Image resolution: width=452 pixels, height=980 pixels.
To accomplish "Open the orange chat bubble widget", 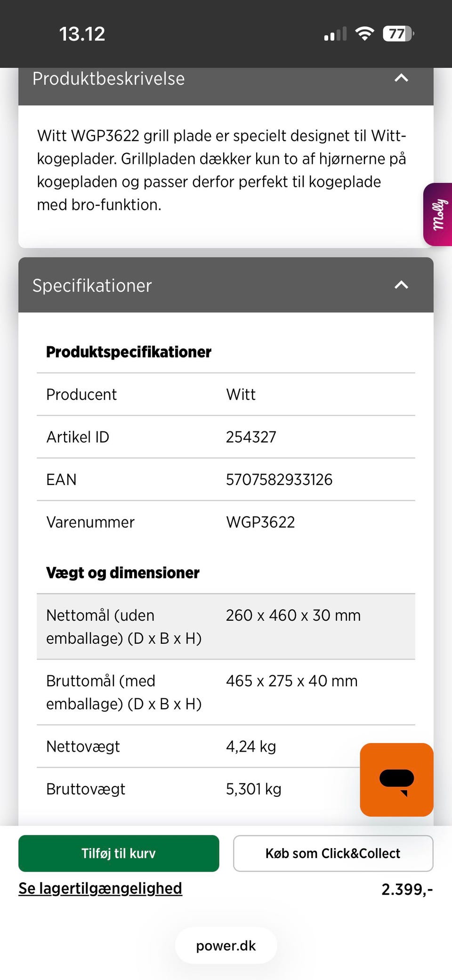I will click(x=396, y=779).
